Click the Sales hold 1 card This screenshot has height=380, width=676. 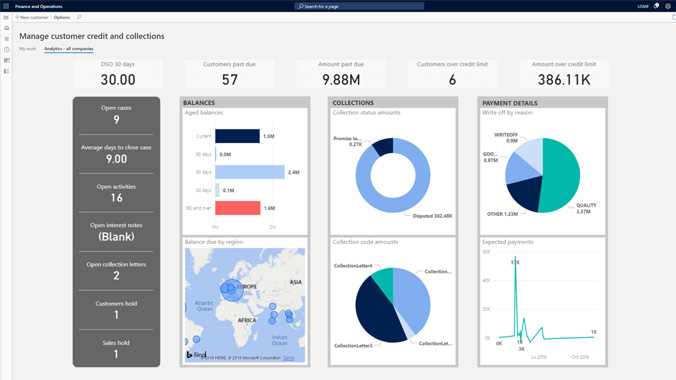[116, 349]
